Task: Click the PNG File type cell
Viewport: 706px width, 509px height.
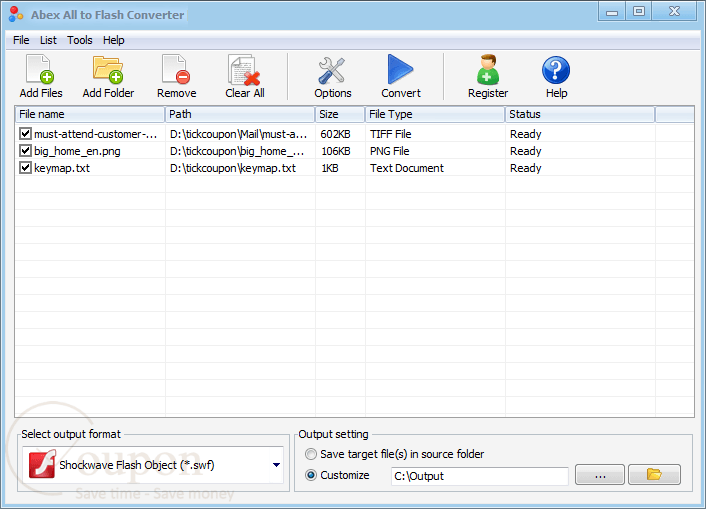Action: pyautogui.click(x=389, y=151)
